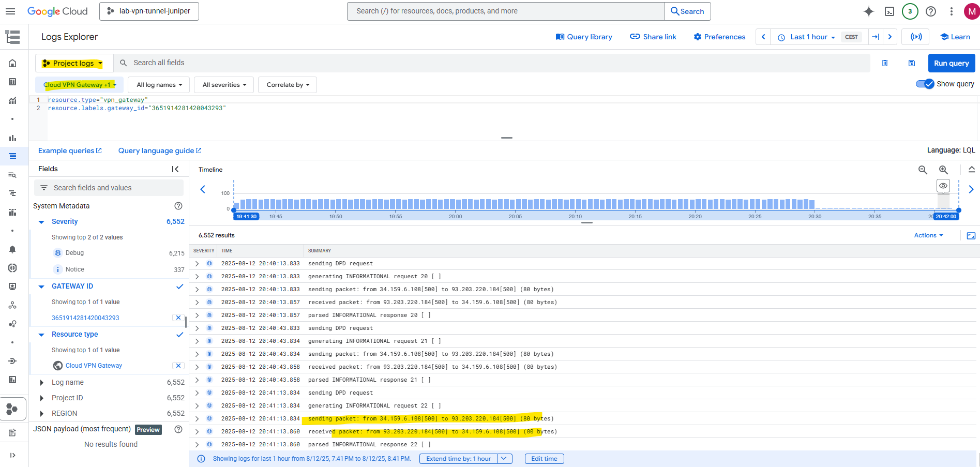
Task: Collapse the Severity field section
Action: click(42, 222)
